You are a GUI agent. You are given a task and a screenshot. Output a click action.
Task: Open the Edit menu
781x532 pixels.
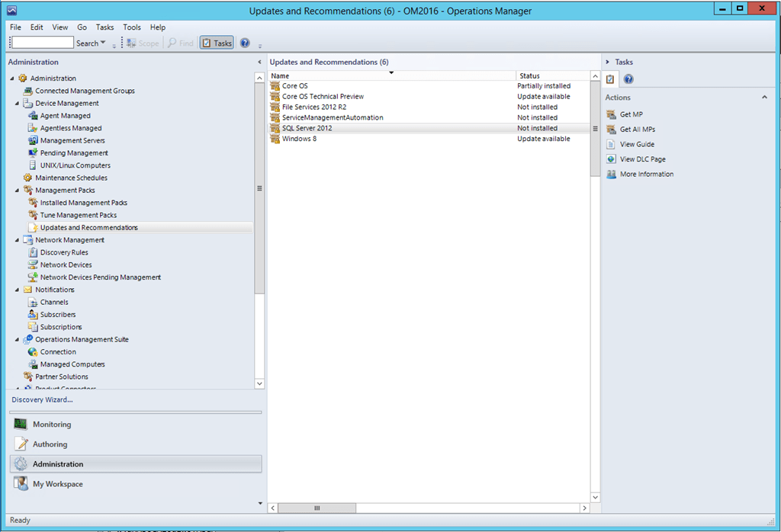(37, 27)
